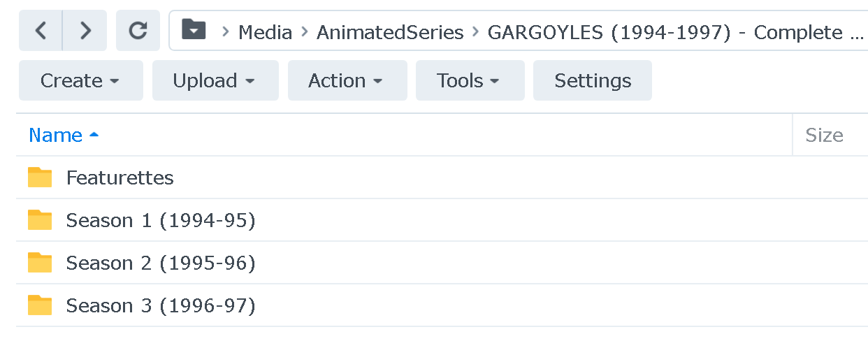Expand the Tools dropdown

(x=469, y=81)
